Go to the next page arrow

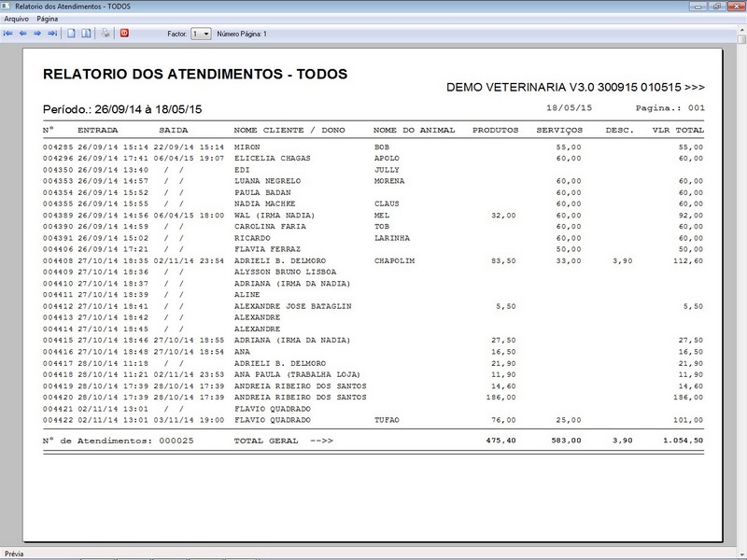pyautogui.click(x=37, y=34)
